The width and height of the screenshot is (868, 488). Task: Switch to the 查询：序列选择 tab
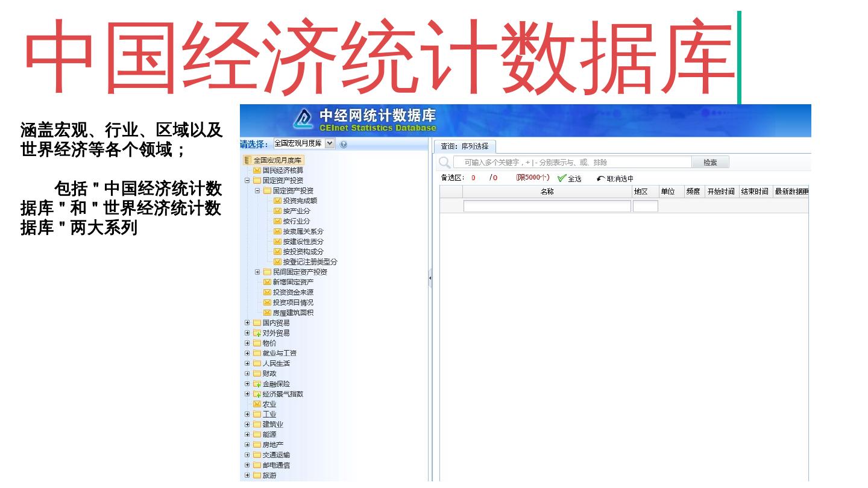pos(465,146)
